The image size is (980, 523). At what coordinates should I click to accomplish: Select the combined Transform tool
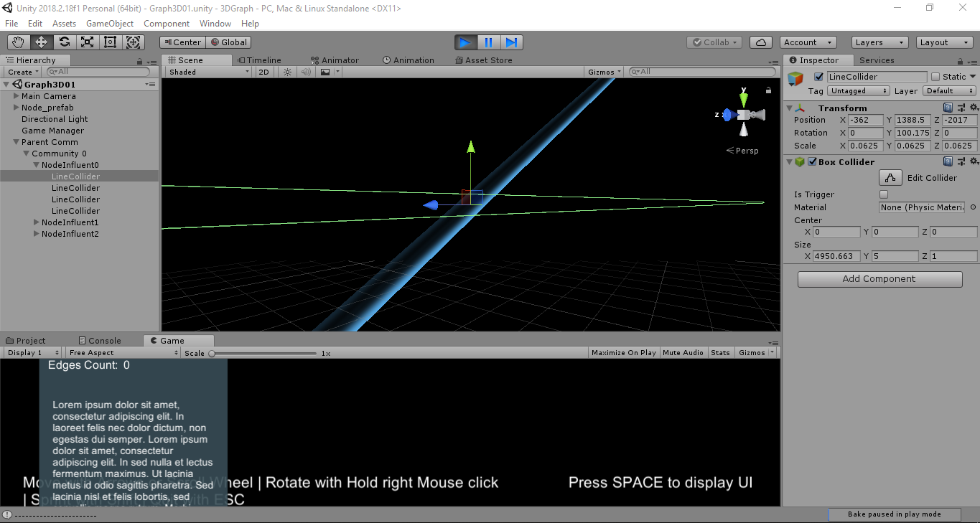134,42
